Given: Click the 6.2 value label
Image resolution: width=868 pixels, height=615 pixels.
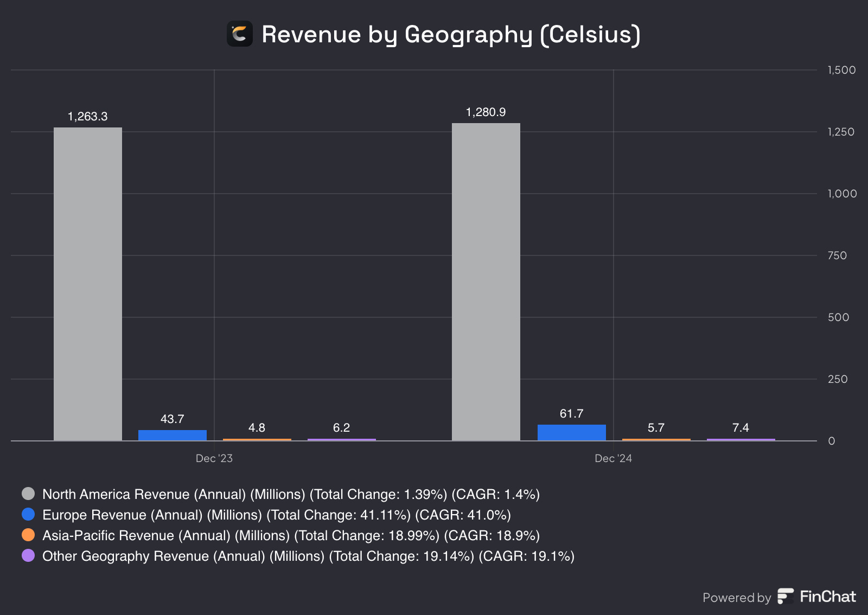Looking at the screenshot, I should click(342, 428).
